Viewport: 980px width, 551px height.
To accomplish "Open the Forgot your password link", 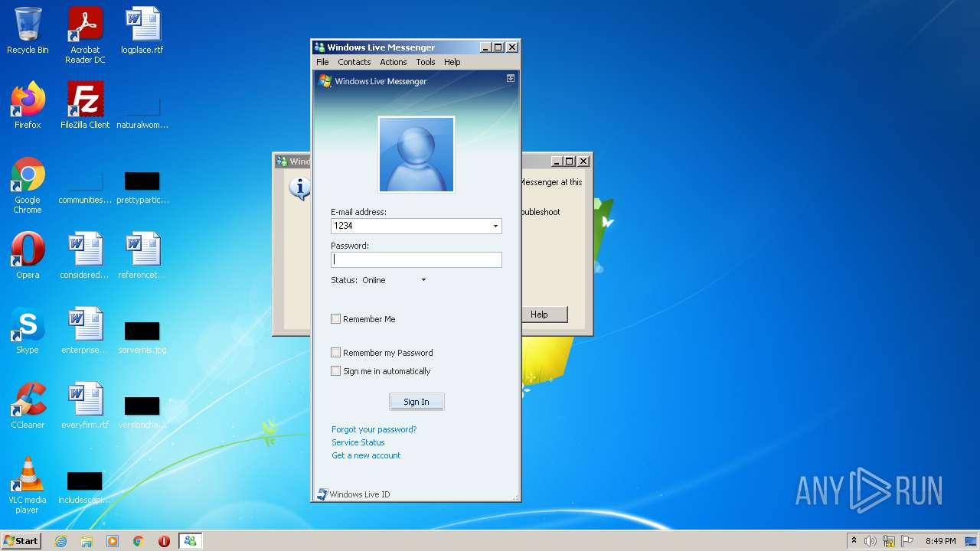I will click(374, 429).
